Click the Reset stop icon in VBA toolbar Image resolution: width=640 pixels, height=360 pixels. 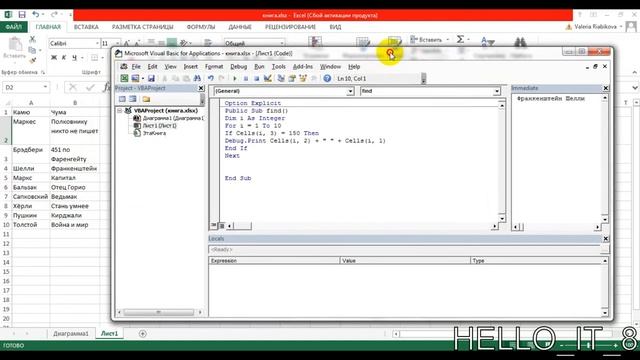[256, 78]
